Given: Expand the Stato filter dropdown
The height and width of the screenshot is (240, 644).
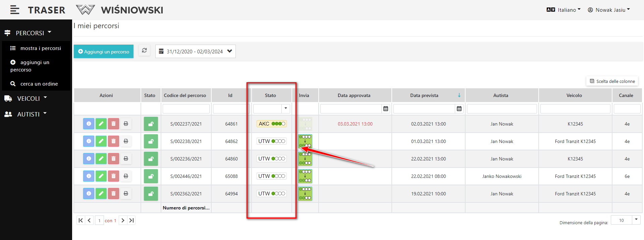Looking at the screenshot, I should tap(285, 108).
